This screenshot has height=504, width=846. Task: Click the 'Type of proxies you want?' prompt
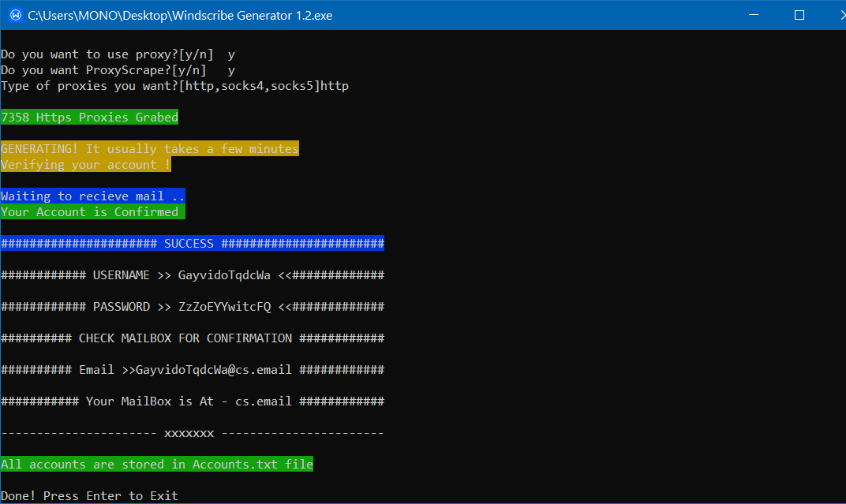click(174, 86)
